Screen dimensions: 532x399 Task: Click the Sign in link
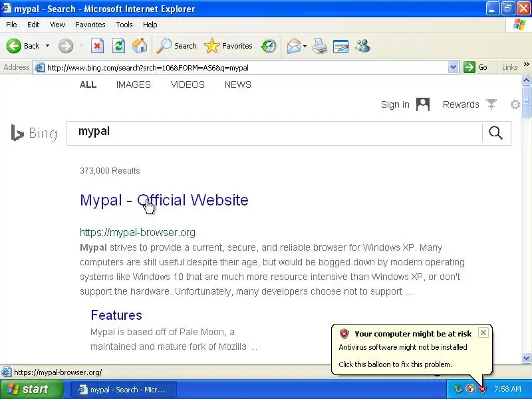click(x=395, y=104)
